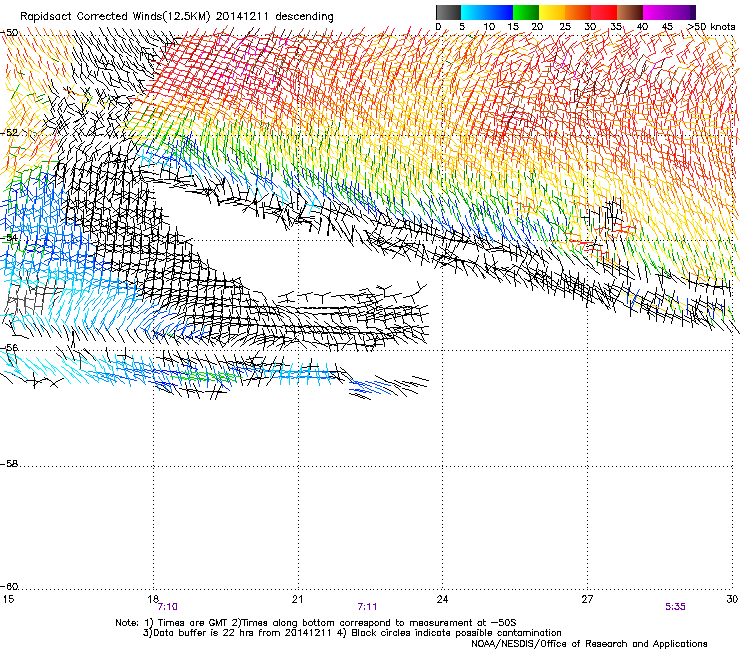Click the purple '7:10' swath time label
The height and width of the screenshot is (650, 740).
click(168, 607)
